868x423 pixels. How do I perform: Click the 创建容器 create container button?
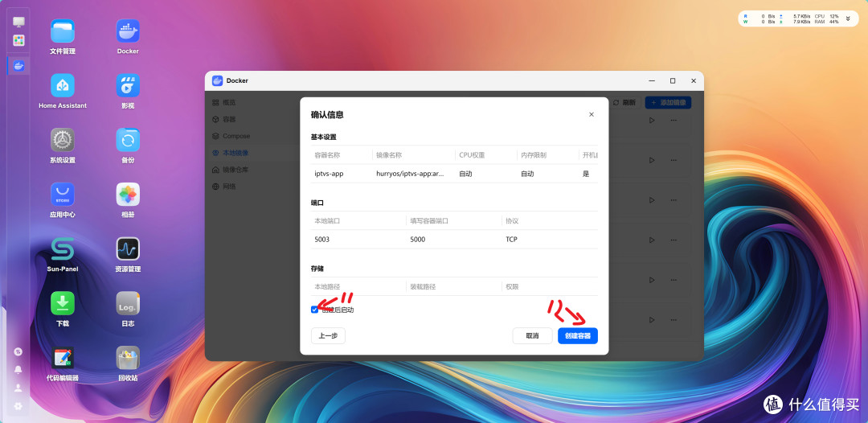(577, 335)
